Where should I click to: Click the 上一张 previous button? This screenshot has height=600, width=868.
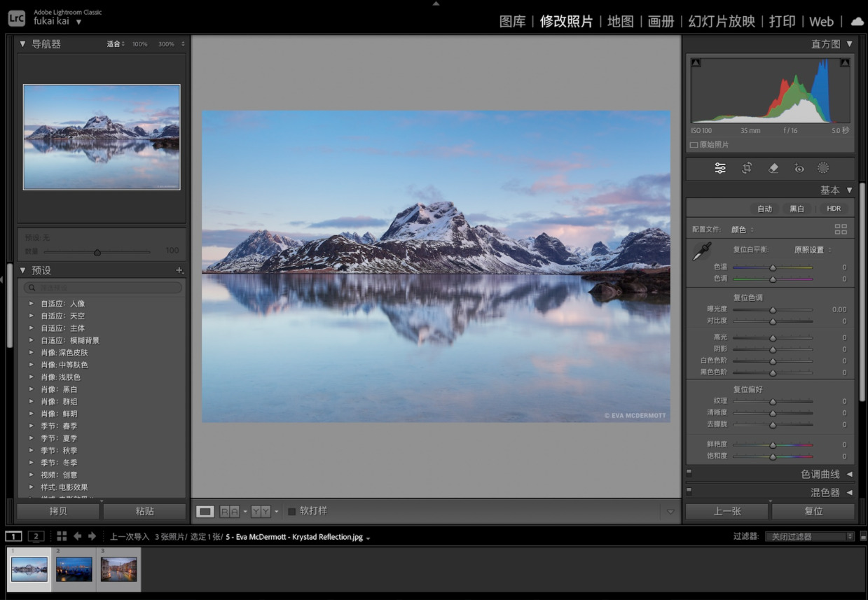coord(727,512)
